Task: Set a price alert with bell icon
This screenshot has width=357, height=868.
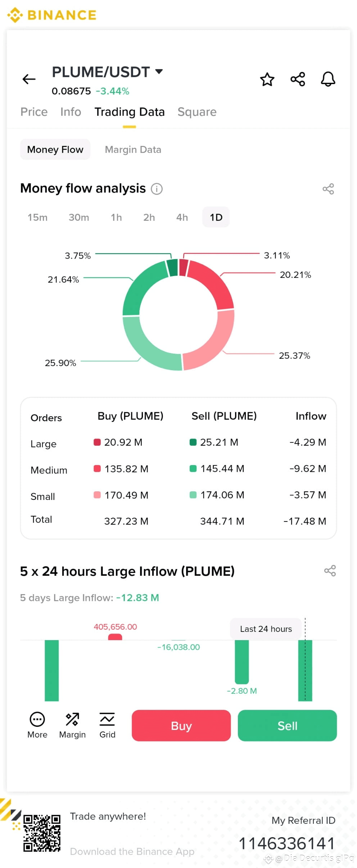Action: pos(328,79)
